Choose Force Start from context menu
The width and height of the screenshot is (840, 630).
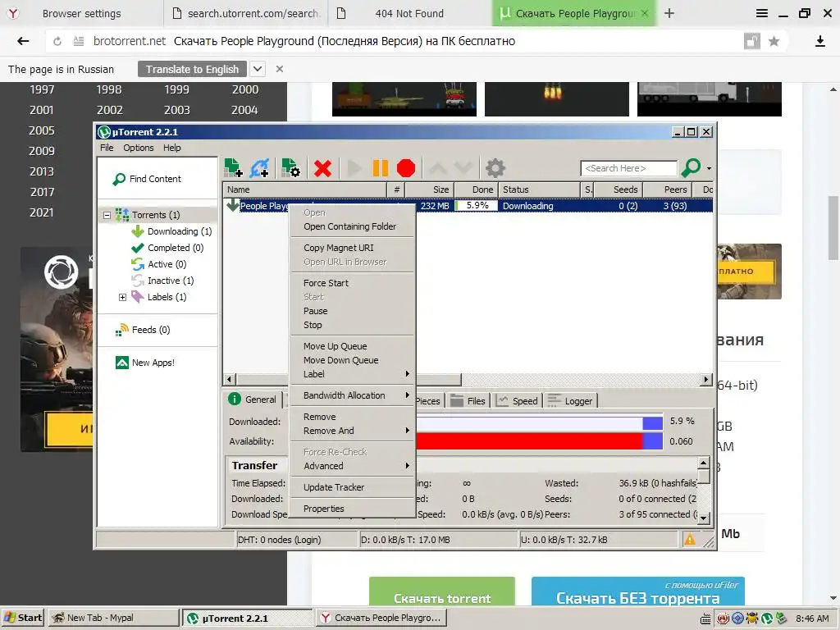(x=352, y=283)
